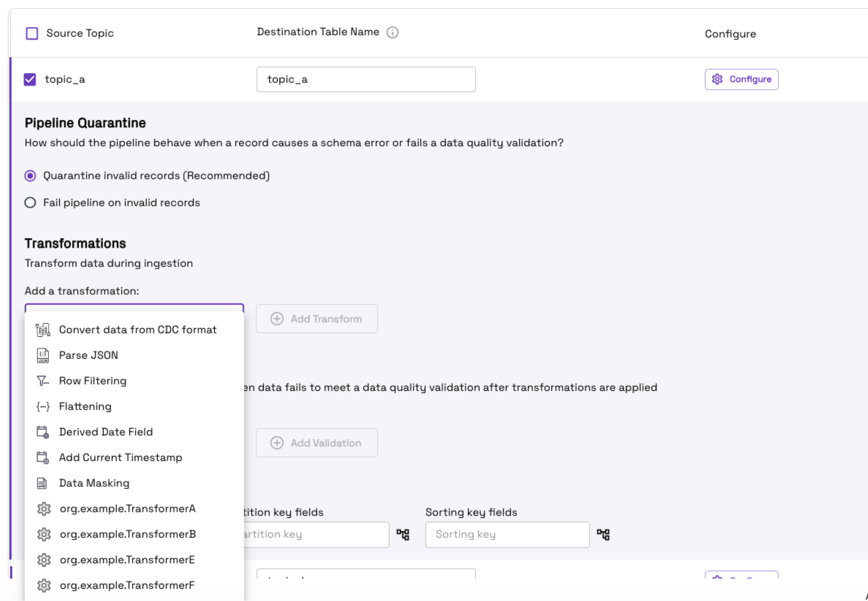This screenshot has height=601, width=868.
Task: Click the Add Transform button
Action: coord(317,319)
